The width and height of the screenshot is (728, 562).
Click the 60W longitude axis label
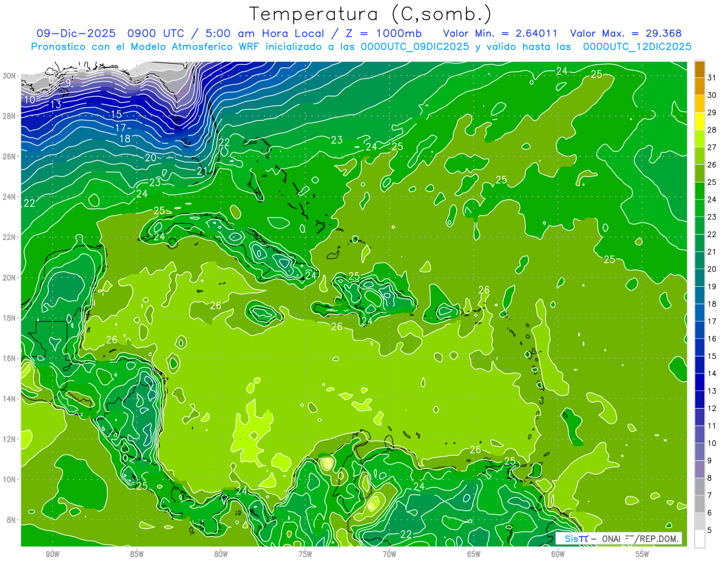(558, 554)
